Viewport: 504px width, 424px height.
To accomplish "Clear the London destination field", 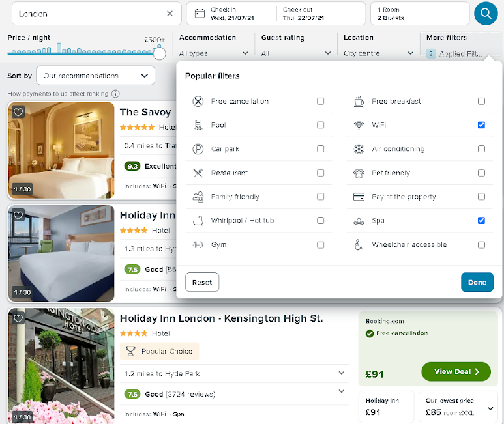I will coord(170,14).
